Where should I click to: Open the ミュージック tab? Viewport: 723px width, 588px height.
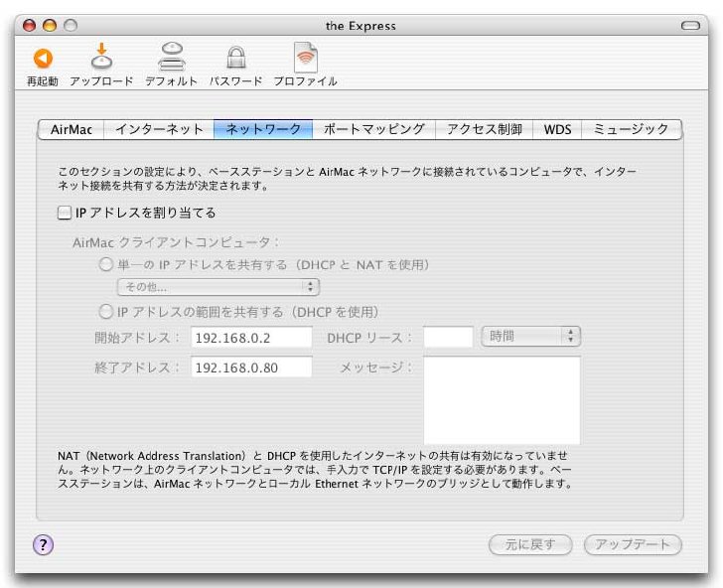pyautogui.click(x=631, y=129)
